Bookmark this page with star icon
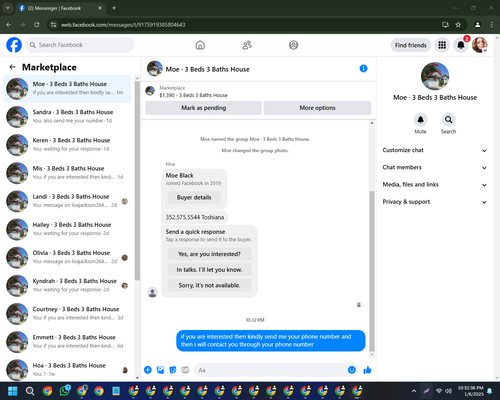 458,24
